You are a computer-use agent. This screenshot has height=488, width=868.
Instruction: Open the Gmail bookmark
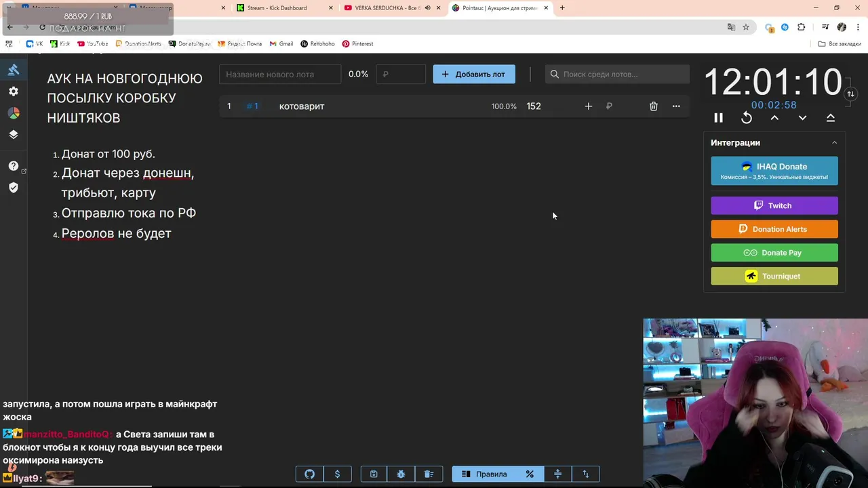281,43
